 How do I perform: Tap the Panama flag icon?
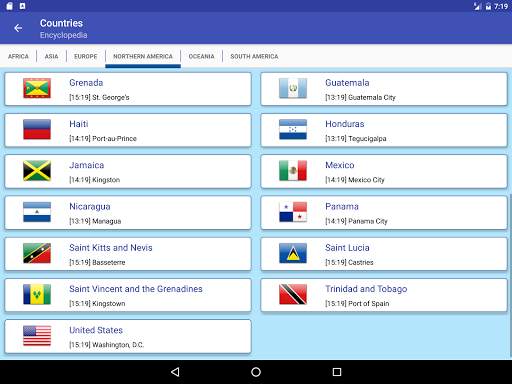293,212
